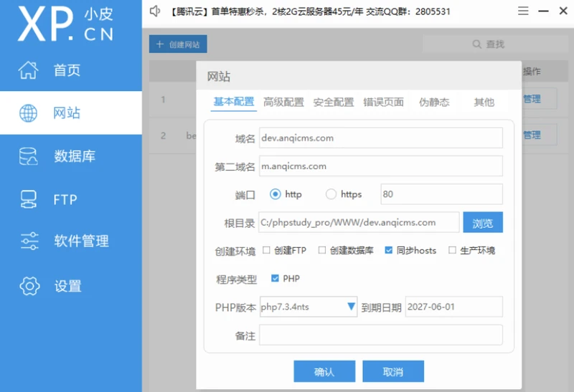Image resolution: width=574 pixels, height=392 pixels.
Task: Click the speaker announcement icon
Action: click(155, 11)
